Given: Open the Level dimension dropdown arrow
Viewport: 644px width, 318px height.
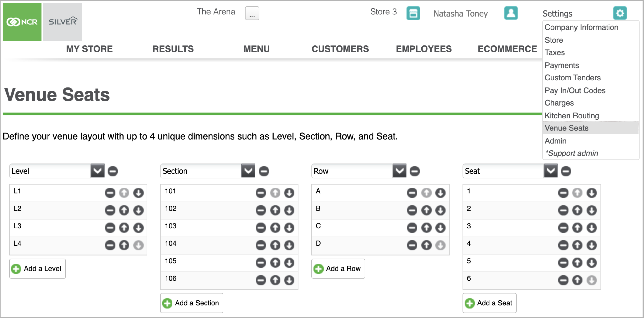Looking at the screenshot, I should [x=98, y=171].
